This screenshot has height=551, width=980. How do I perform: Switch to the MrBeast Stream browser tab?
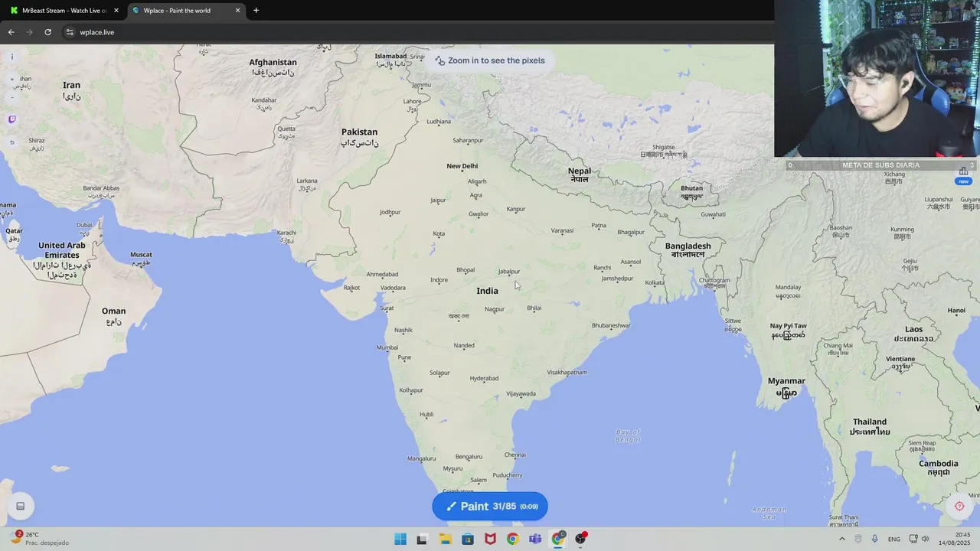64,11
